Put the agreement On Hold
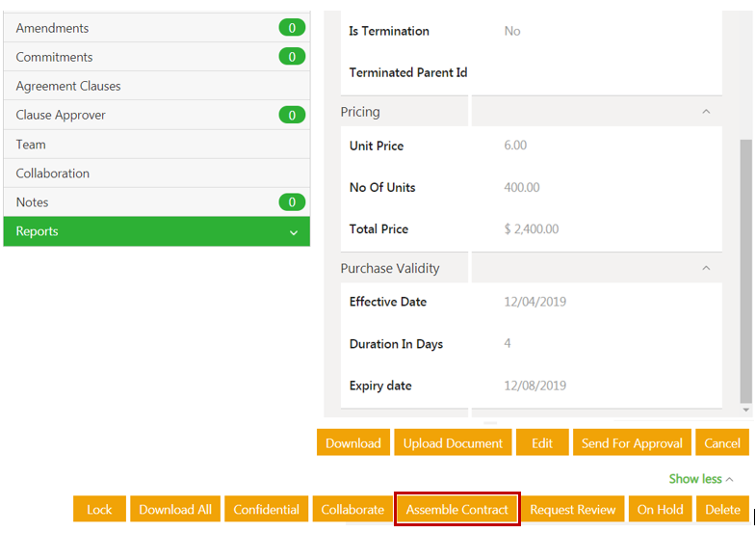 (x=660, y=510)
